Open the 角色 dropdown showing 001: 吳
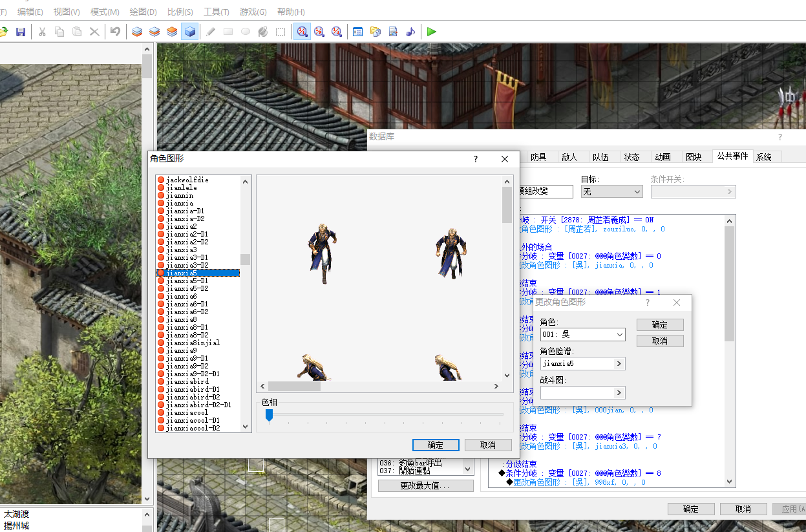Image resolution: width=806 pixels, height=532 pixels. point(583,334)
